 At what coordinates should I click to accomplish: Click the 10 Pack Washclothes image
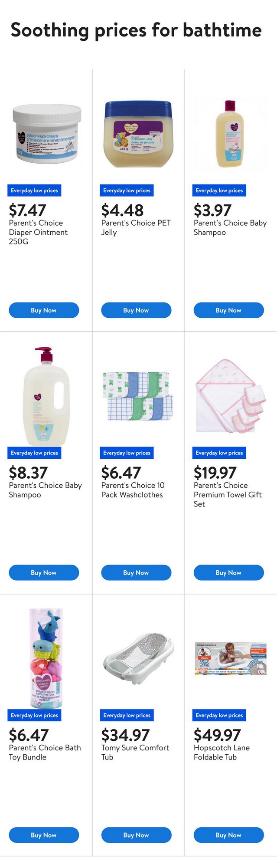point(138,396)
